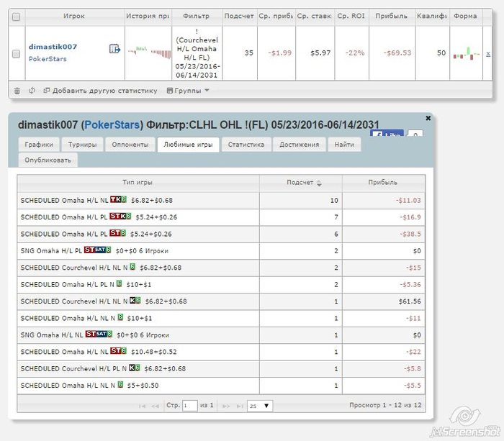Image resolution: width=504 pixels, height=441 pixels.
Task: Open the PokerStars link in the panel title
Action: [112, 124]
